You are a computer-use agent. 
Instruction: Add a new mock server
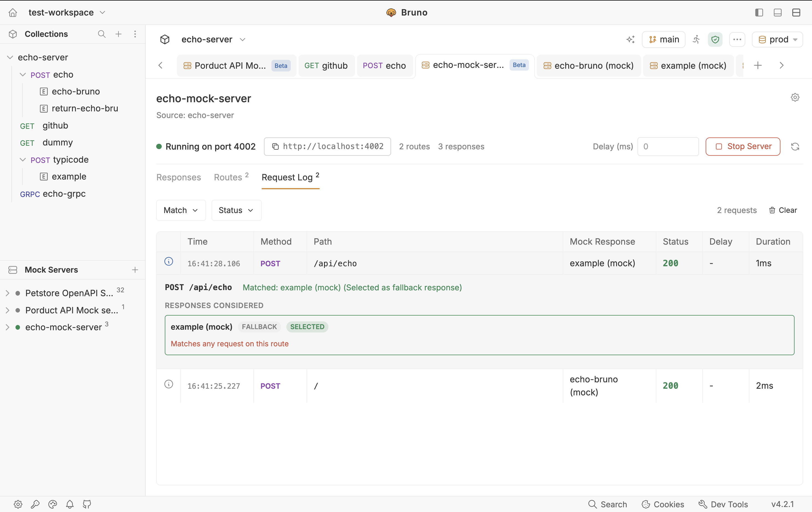135,270
